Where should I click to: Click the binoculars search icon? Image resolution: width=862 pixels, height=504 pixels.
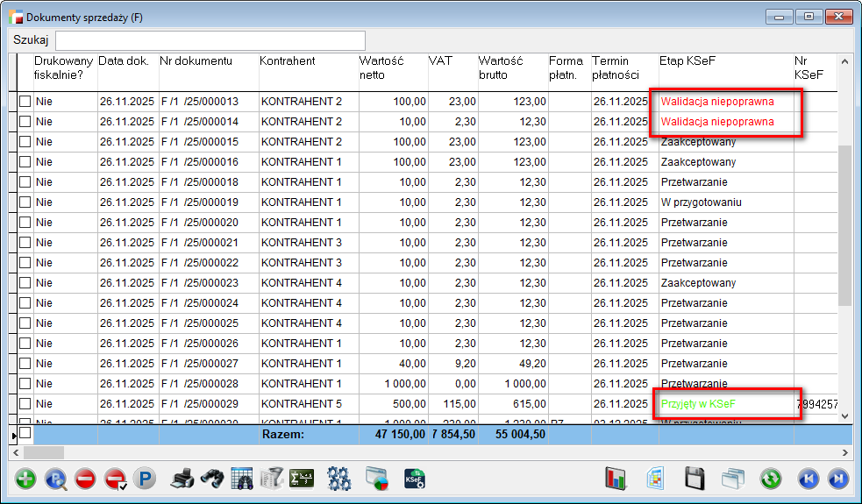click(x=211, y=479)
